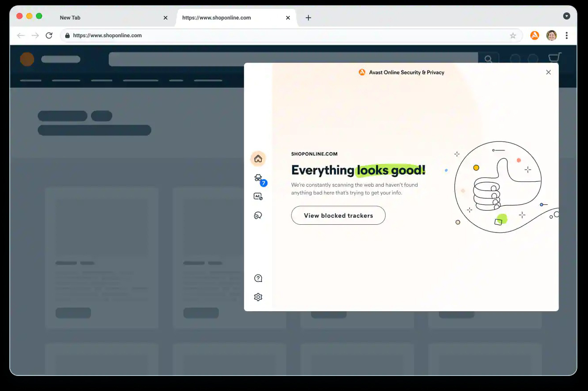Open the privacy advisor icon in Avast sidebar
588x391 pixels.
click(258, 215)
